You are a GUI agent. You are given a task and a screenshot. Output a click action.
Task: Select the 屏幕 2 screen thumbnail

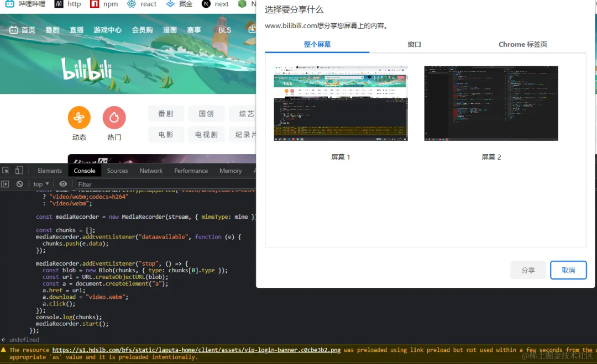(x=491, y=103)
